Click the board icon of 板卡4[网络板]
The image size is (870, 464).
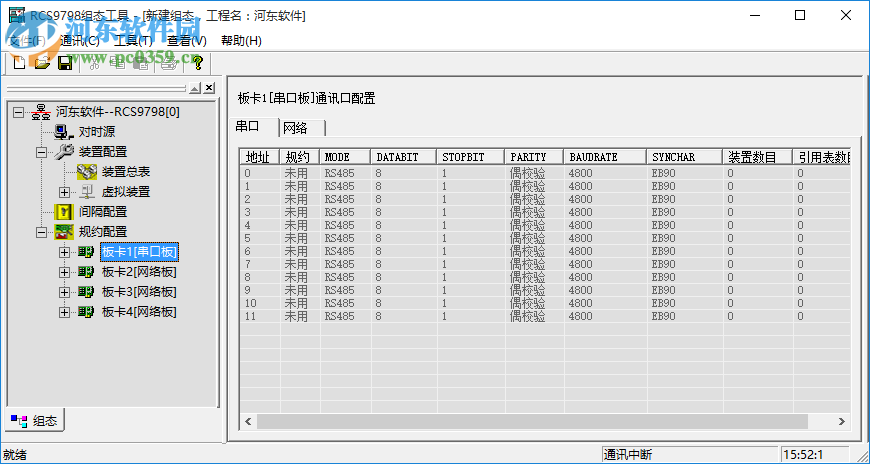(86, 312)
